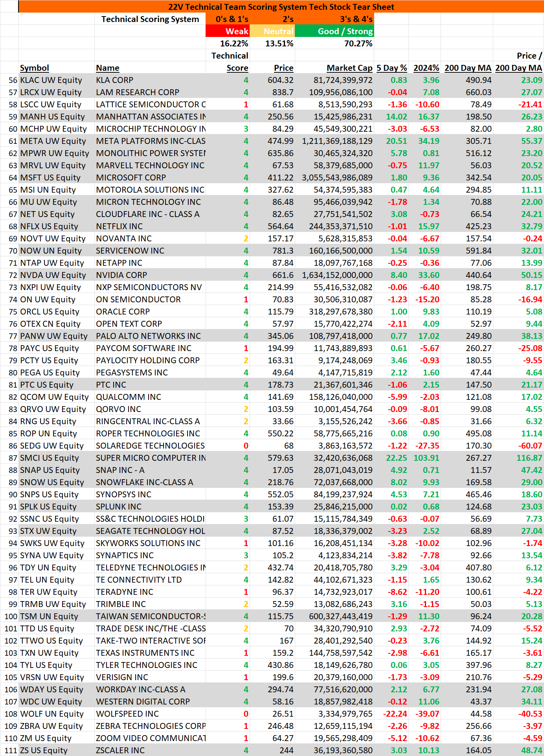Select the "SNOW US Equity" symbol cell
Image resolution: width=544 pixels, height=756 pixels.
point(57,482)
